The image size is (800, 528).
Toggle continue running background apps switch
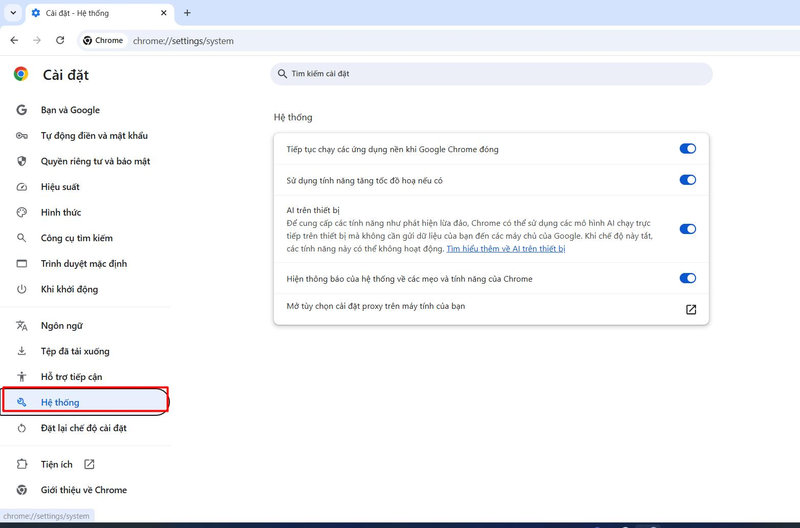(x=687, y=148)
